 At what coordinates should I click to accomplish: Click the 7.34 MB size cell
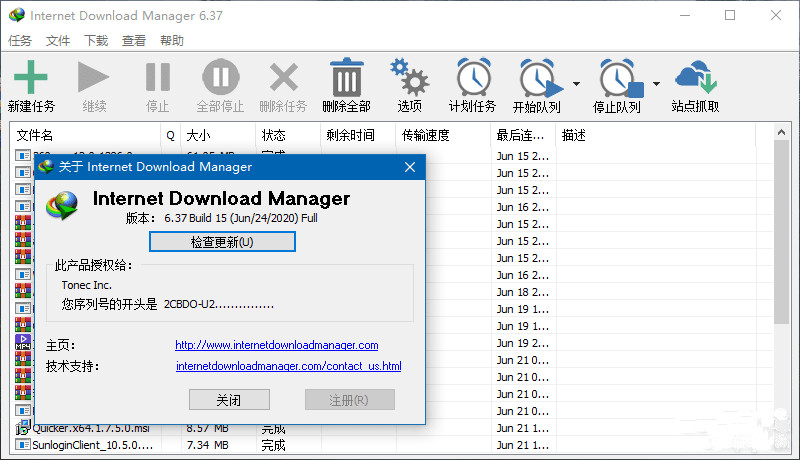coord(207,445)
